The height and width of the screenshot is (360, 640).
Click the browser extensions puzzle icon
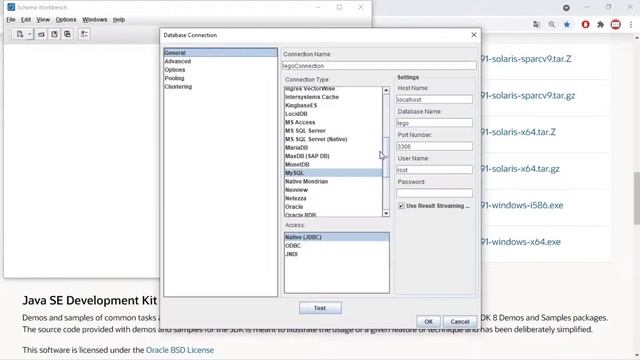(x=600, y=24)
